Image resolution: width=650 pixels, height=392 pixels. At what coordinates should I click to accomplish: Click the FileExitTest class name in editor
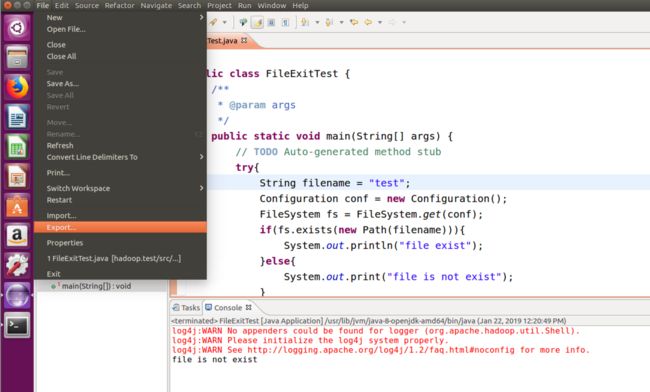(x=302, y=74)
